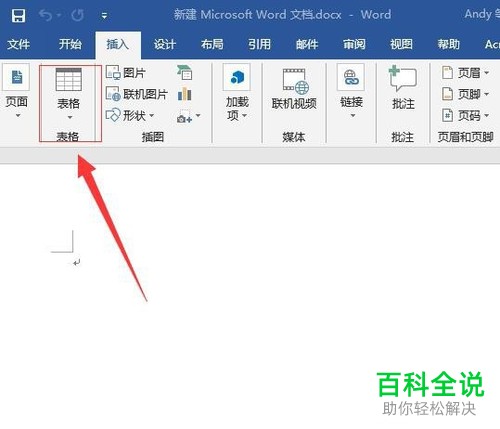Expand the 加载项 dropdown arrow
The image size is (500, 429).
(x=245, y=116)
